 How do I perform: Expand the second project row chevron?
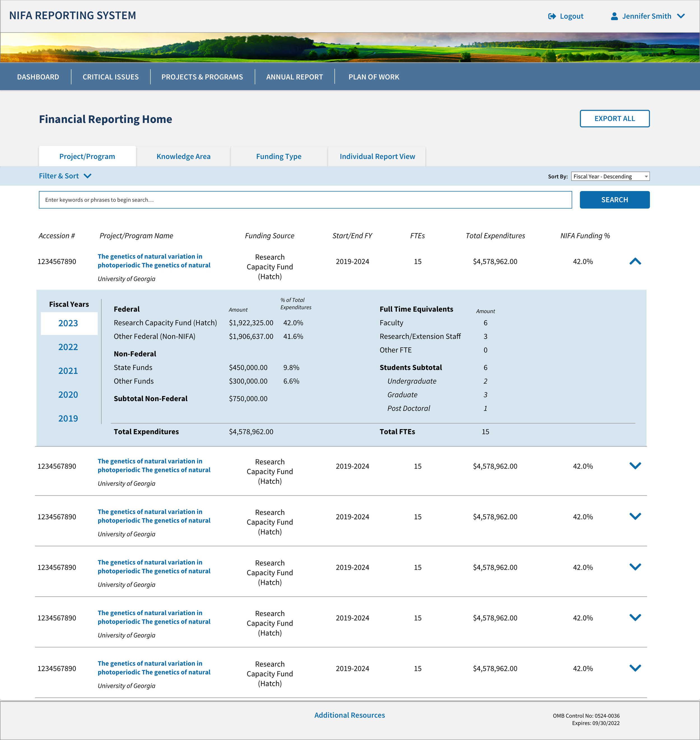[x=635, y=466]
